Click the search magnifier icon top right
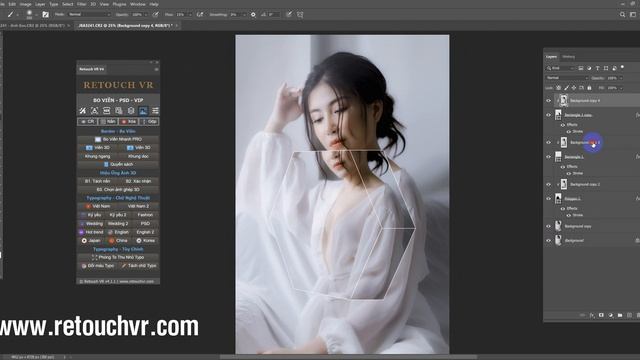Viewport: 640px width, 360px height. point(622,14)
